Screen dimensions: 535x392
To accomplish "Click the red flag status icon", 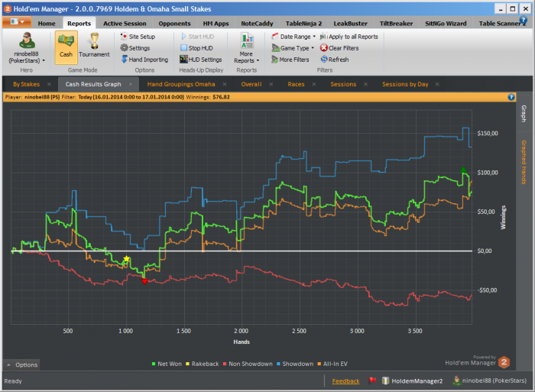I will click(372, 381).
